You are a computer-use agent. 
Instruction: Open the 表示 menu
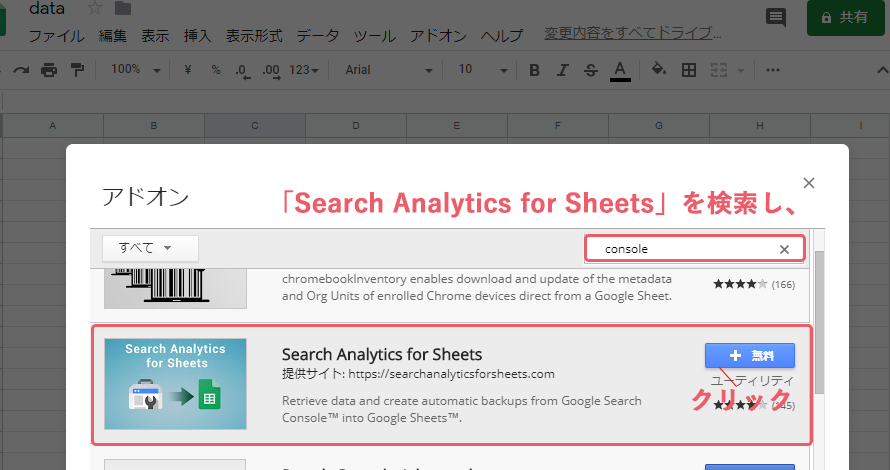click(x=155, y=36)
